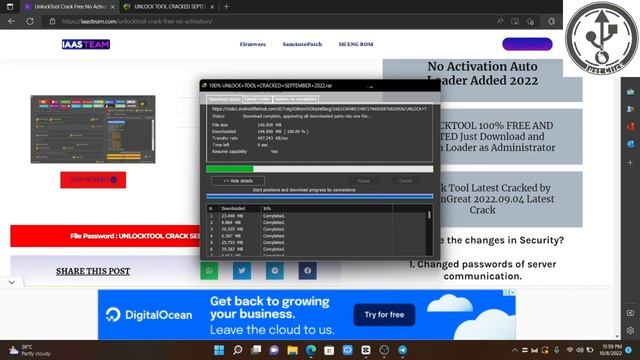Click the Try for free ad button
This screenshot has height=360, width=640.
coord(384,315)
